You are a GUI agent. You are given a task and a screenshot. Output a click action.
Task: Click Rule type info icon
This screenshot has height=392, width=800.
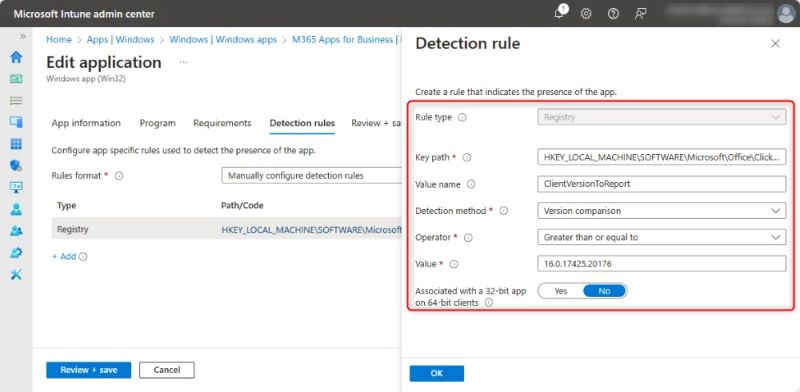click(x=462, y=117)
